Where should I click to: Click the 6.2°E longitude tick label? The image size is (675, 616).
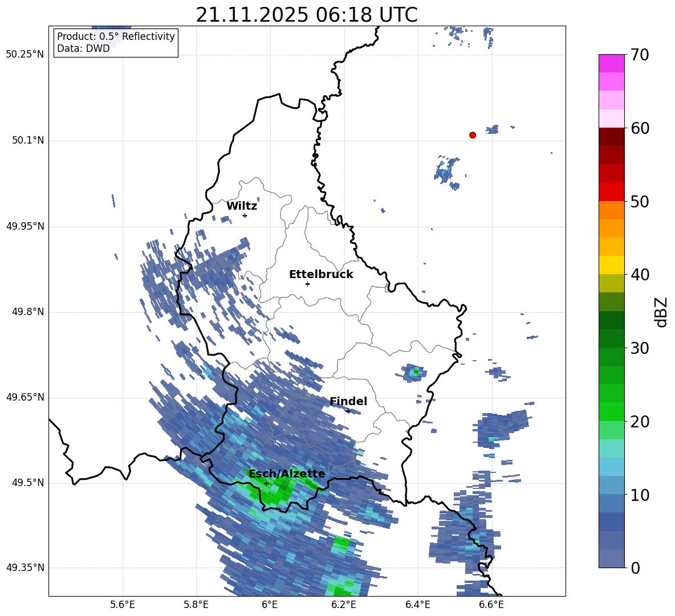click(344, 605)
